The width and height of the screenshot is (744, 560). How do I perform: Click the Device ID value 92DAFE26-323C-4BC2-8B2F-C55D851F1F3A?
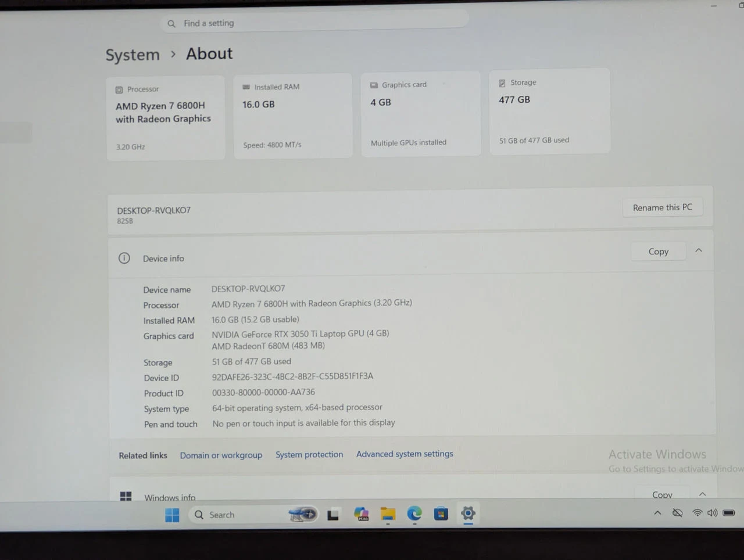click(292, 376)
